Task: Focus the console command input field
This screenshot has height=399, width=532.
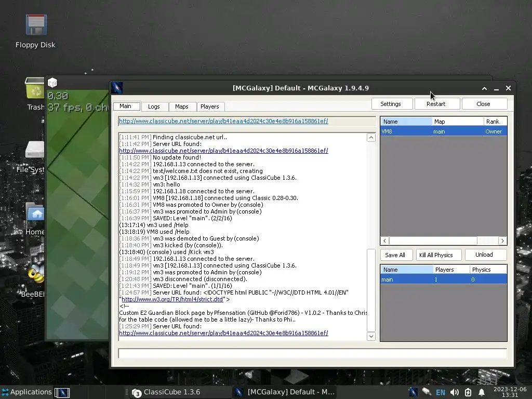Action: pos(312,353)
